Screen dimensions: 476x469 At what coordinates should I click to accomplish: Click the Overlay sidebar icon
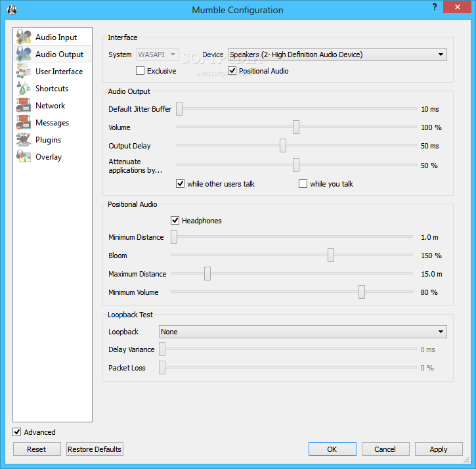click(x=24, y=156)
